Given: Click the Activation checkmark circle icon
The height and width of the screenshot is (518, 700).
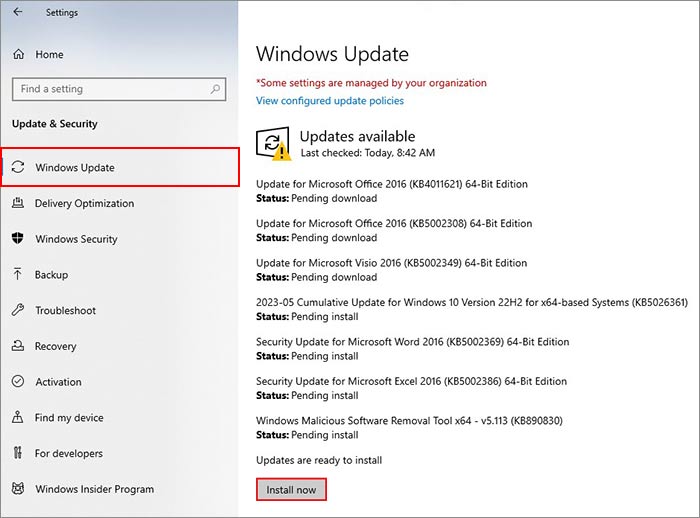Looking at the screenshot, I should 18,381.
